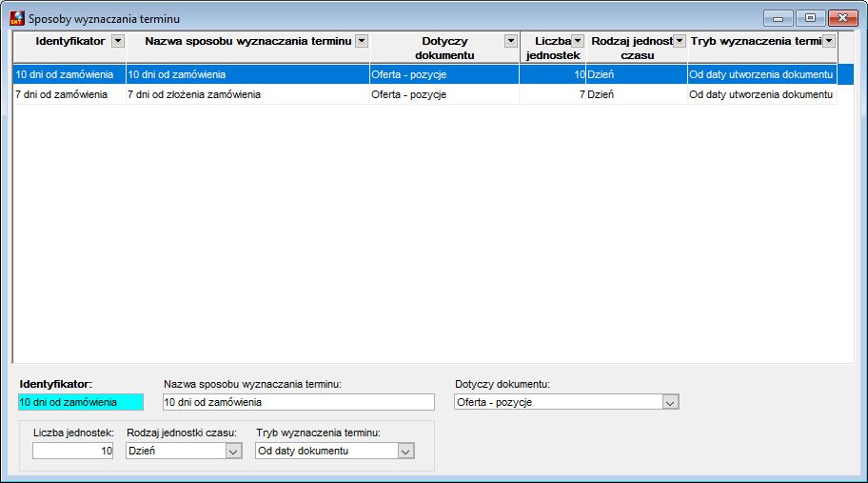Viewport: 868px width, 483px height.
Task: Expand the Dotyczy dokumentu combo box
Action: [670, 402]
